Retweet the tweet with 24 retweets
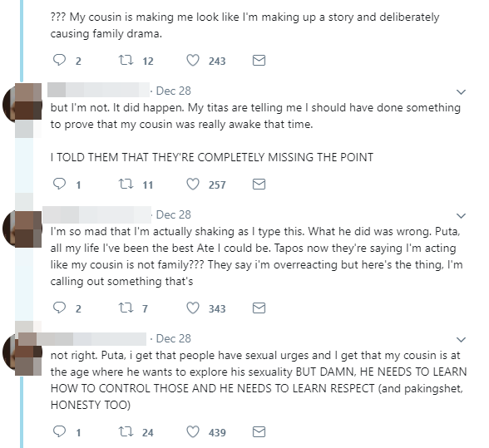Image resolution: width=489 pixels, height=448 pixels. click(126, 431)
